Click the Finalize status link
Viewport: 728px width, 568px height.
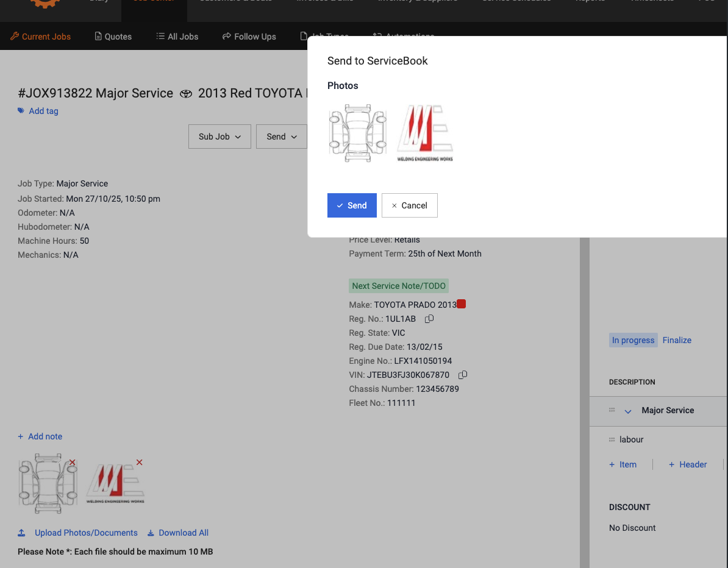[677, 340]
